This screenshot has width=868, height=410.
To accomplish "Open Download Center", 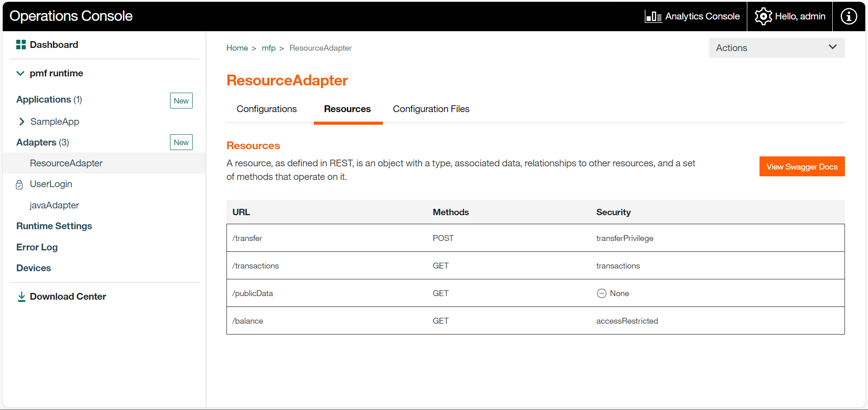I will pos(68,297).
